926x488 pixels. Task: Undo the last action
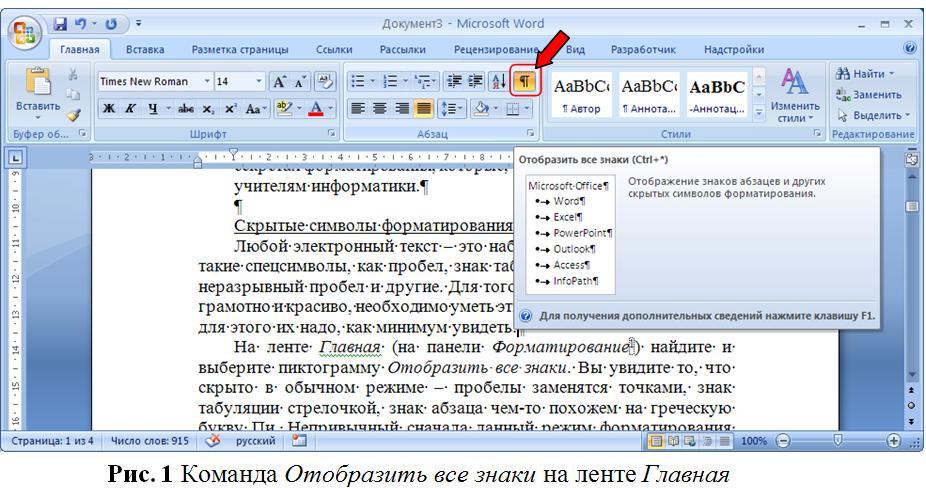80,24
